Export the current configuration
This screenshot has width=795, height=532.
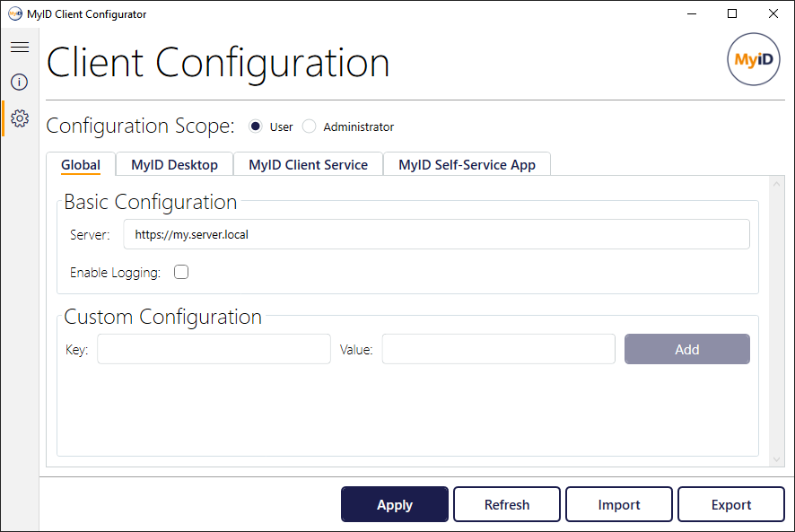pos(730,504)
